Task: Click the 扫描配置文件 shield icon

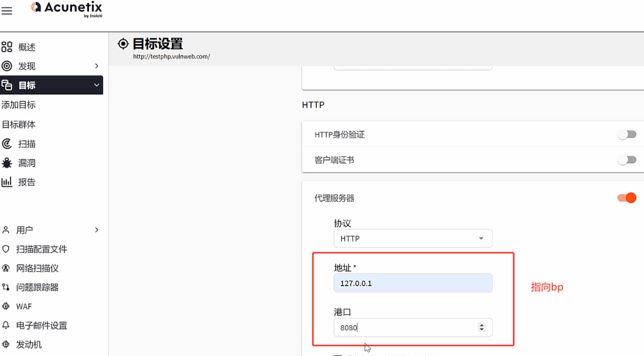Action: pyautogui.click(x=6, y=249)
